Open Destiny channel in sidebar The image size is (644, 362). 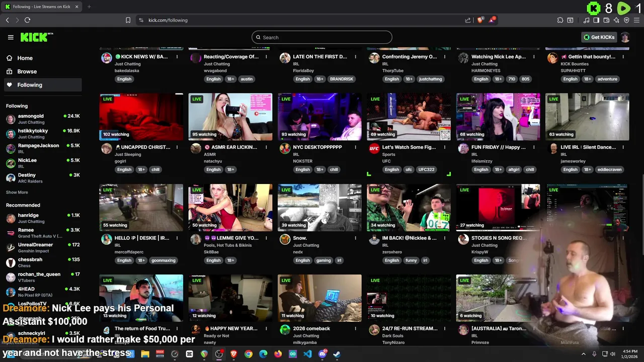point(43,177)
